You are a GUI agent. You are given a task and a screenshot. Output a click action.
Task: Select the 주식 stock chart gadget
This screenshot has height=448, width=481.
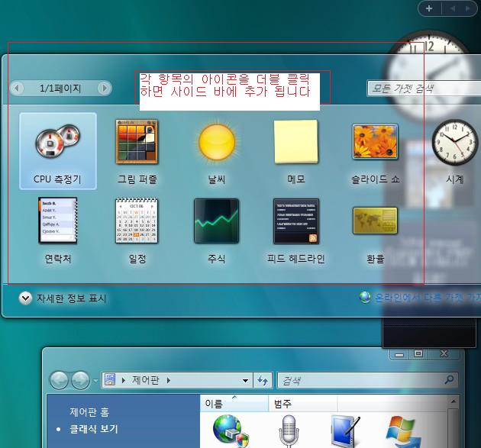tap(217, 221)
